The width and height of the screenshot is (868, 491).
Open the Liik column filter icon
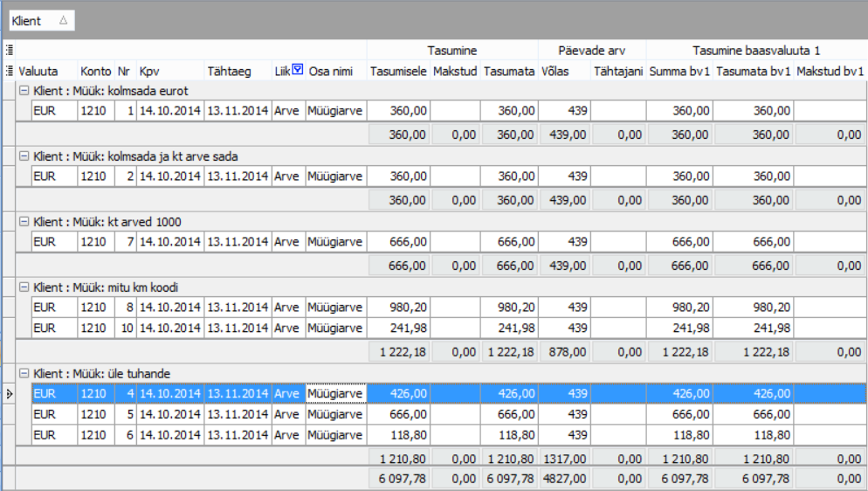pos(298,69)
